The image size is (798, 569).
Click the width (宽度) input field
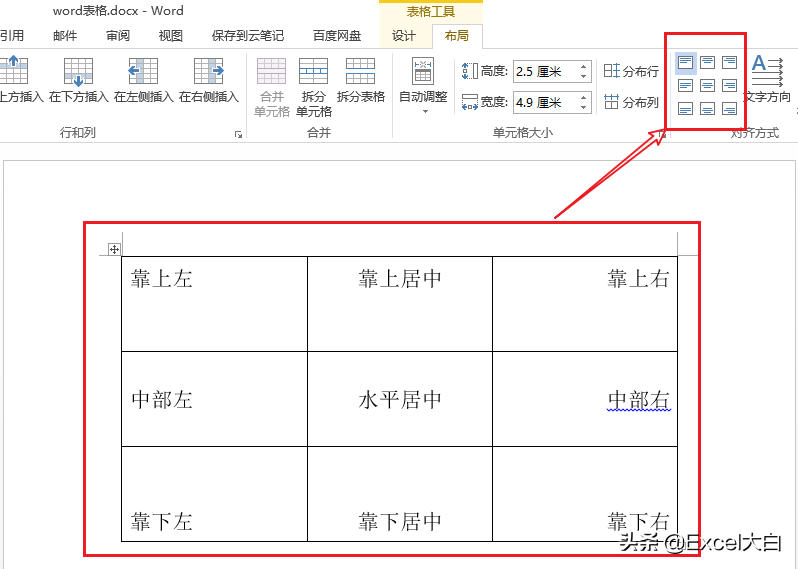pos(543,102)
